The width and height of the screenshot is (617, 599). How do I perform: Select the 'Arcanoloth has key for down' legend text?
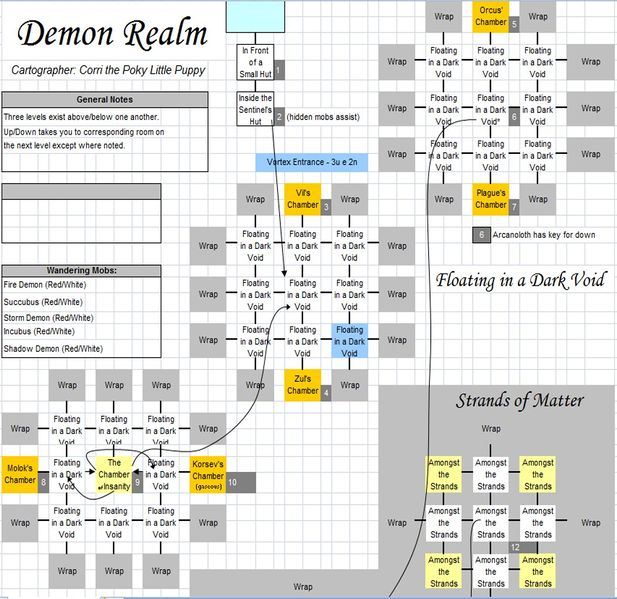(x=544, y=235)
